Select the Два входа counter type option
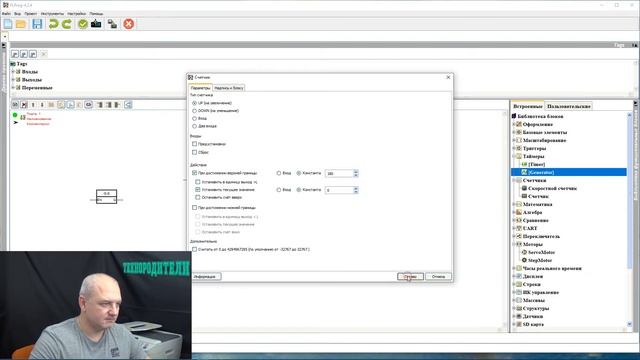 pyautogui.click(x=194, y=126)
